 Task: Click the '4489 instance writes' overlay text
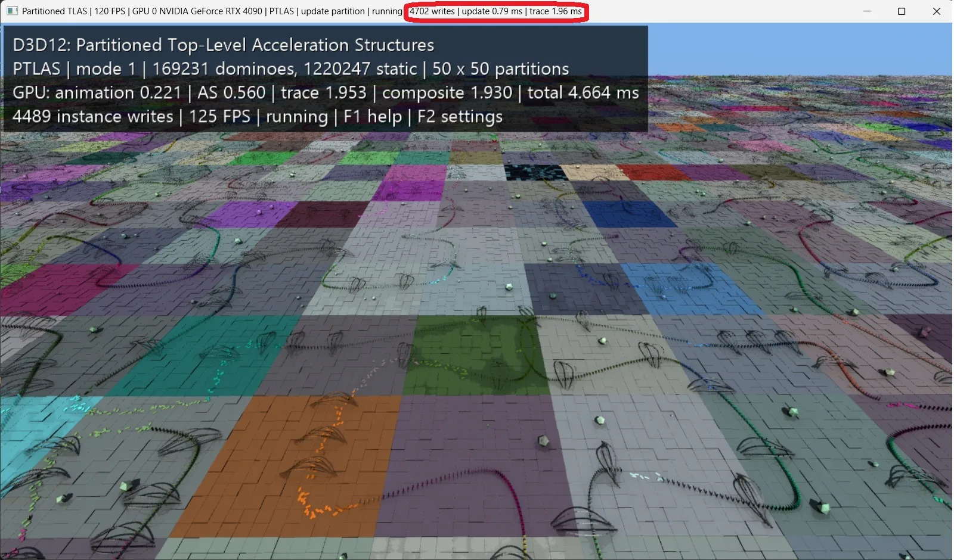click(92, 117)
